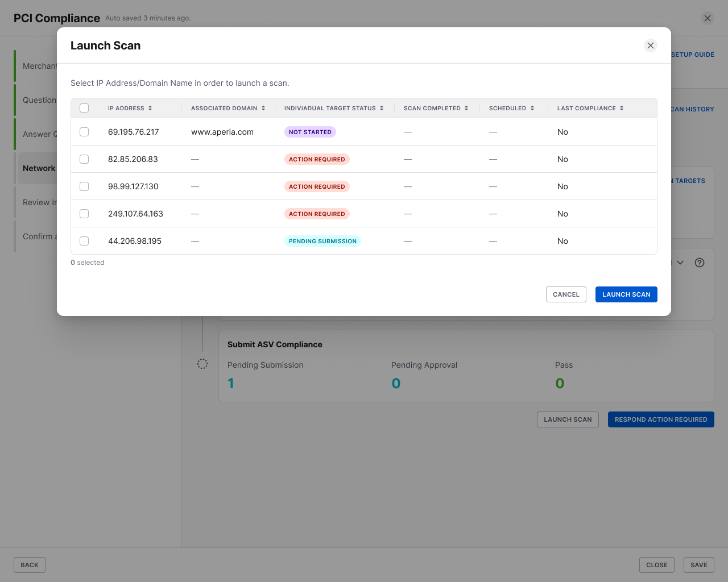Select checkbox for 69.195.76.217
The image size is (728, 582).
click(84, 132)
